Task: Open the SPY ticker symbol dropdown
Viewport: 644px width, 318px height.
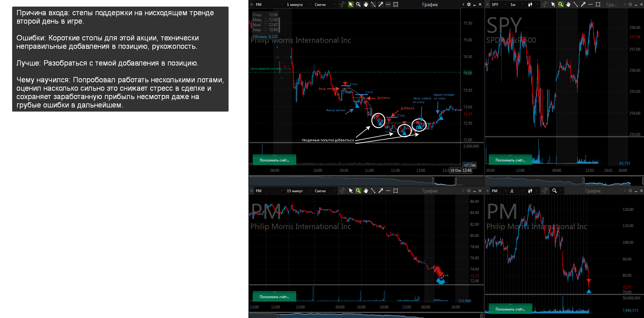Action: pos(499,4)
